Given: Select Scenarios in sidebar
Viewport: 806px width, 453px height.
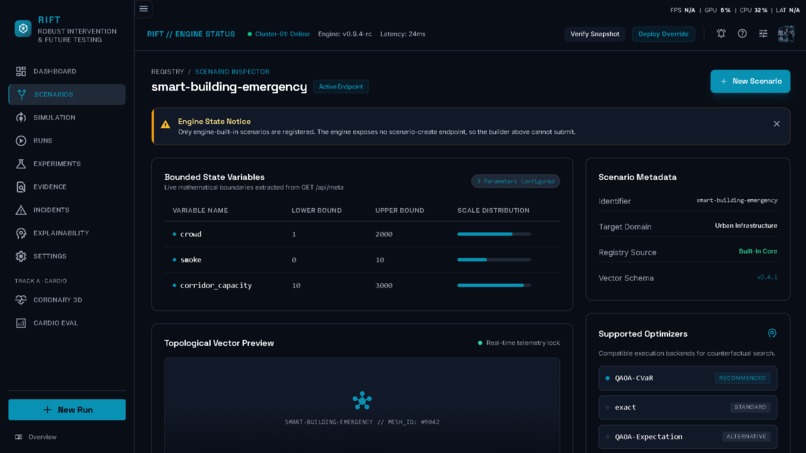Looking at the screenshot, I should (x=67, y=95).
